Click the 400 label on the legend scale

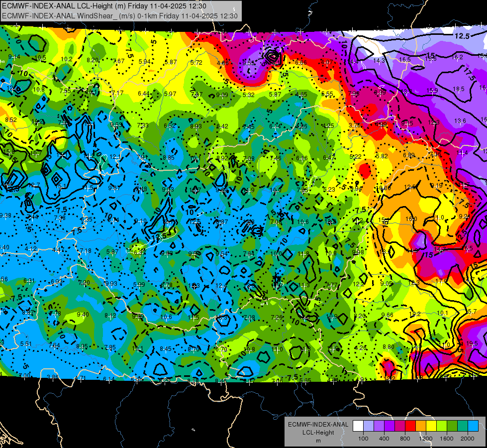pyautogui.click(x=384, y=439)
